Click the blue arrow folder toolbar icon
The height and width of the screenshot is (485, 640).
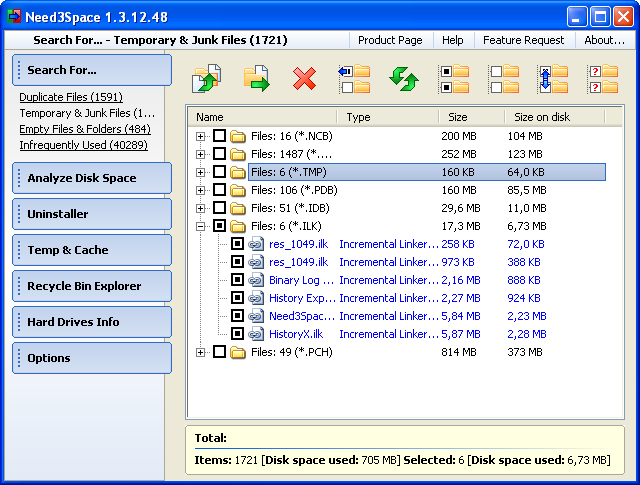tap(354, 79)
